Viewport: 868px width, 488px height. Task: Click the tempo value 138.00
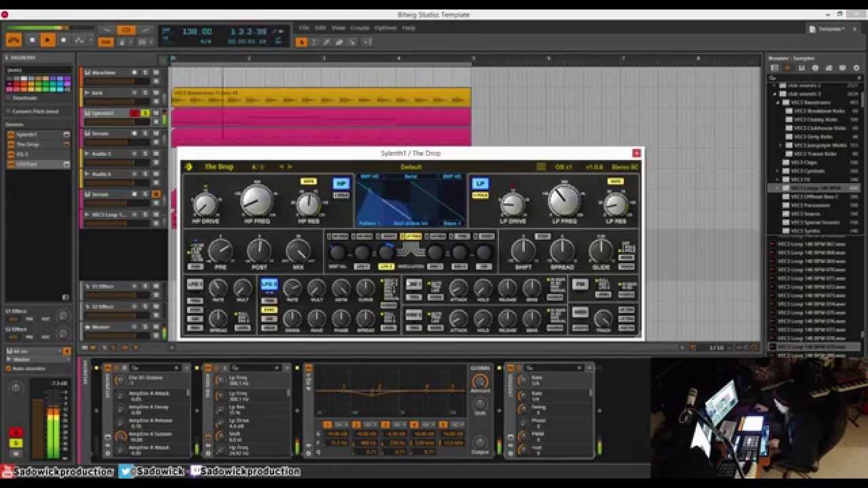pyautogui.click(x=197, y=31)
